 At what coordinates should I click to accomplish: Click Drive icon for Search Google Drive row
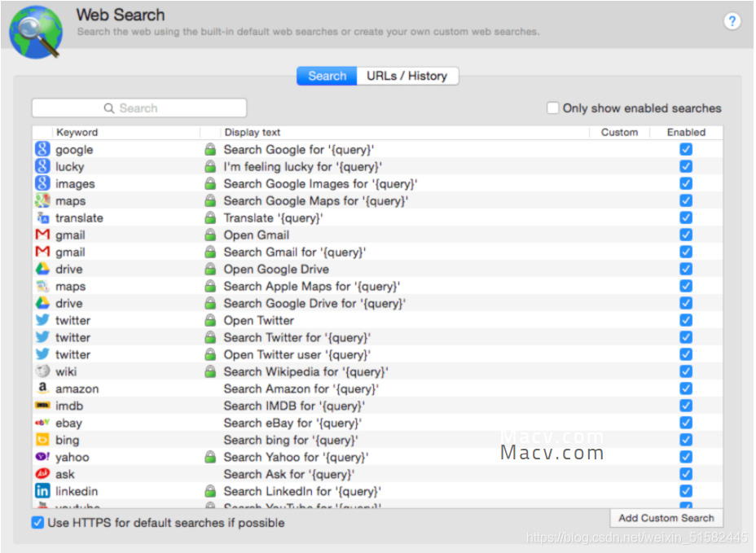pyautogui.click(x=42, y=303)
